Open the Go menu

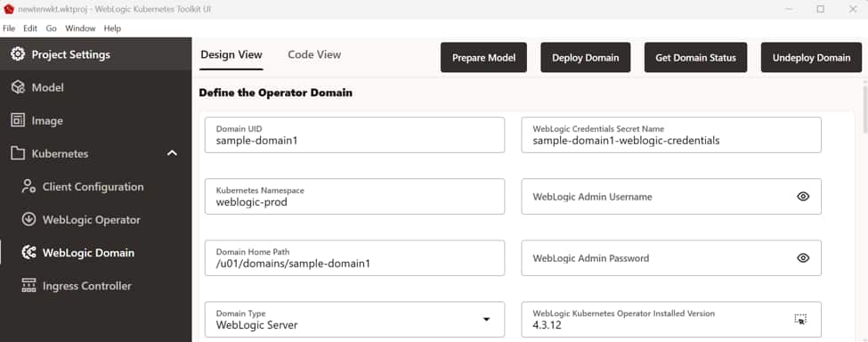[x=51, y=28]
